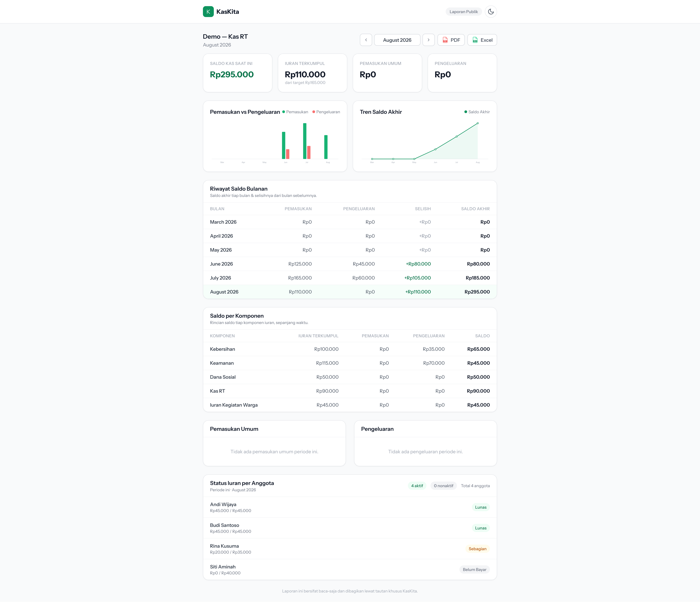This screenshot has height=602, width=700.
Task: Toggle the Pengeluaran legend dot in bar chart
Action: [314, 112]
